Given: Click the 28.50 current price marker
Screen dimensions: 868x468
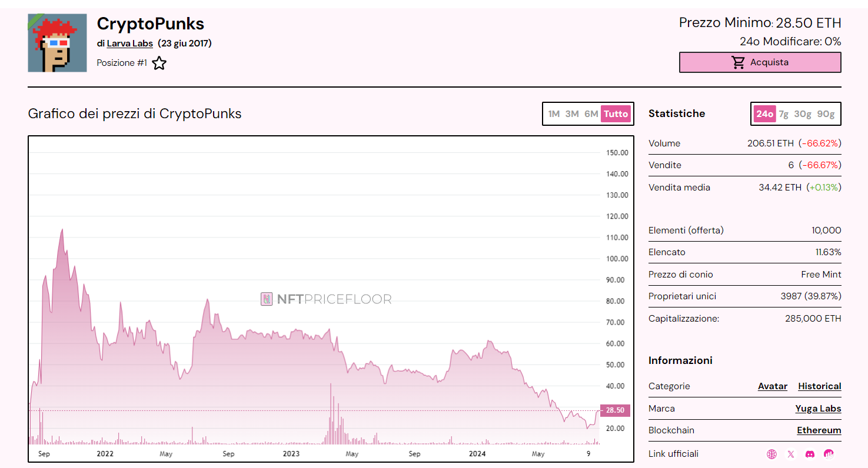Looking at the screenshot, I should [x=615, y=410].
